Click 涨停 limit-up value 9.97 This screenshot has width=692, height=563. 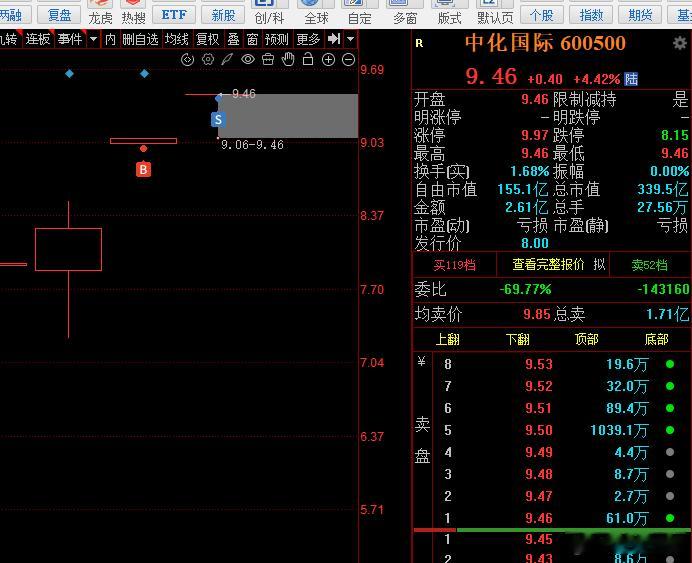[x=534, y=135]
